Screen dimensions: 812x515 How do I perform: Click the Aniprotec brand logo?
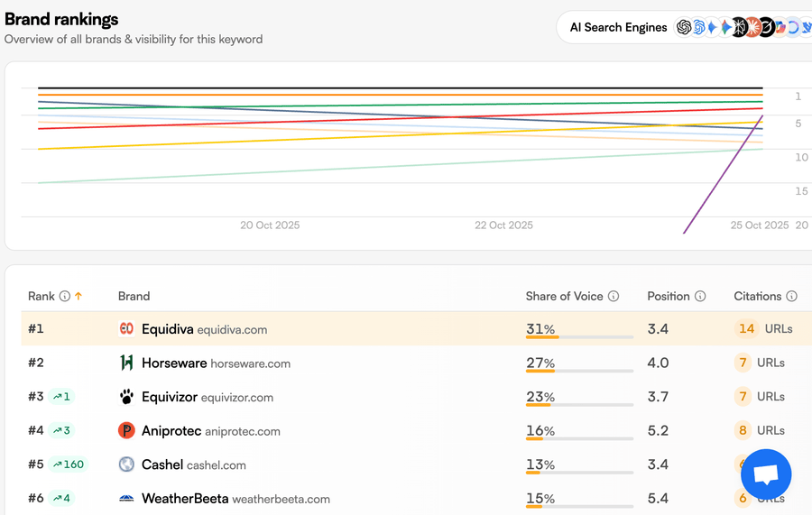tap(126, 431)
